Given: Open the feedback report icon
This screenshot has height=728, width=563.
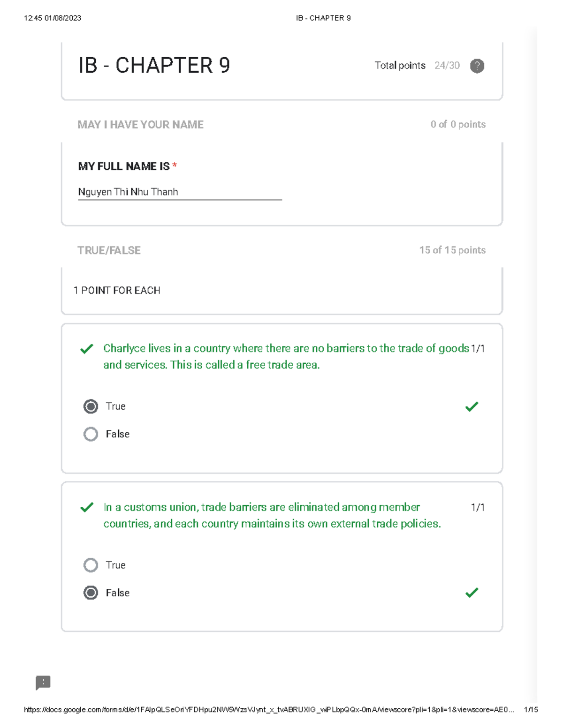Looking at the screenshot, I should pos(43,683).
